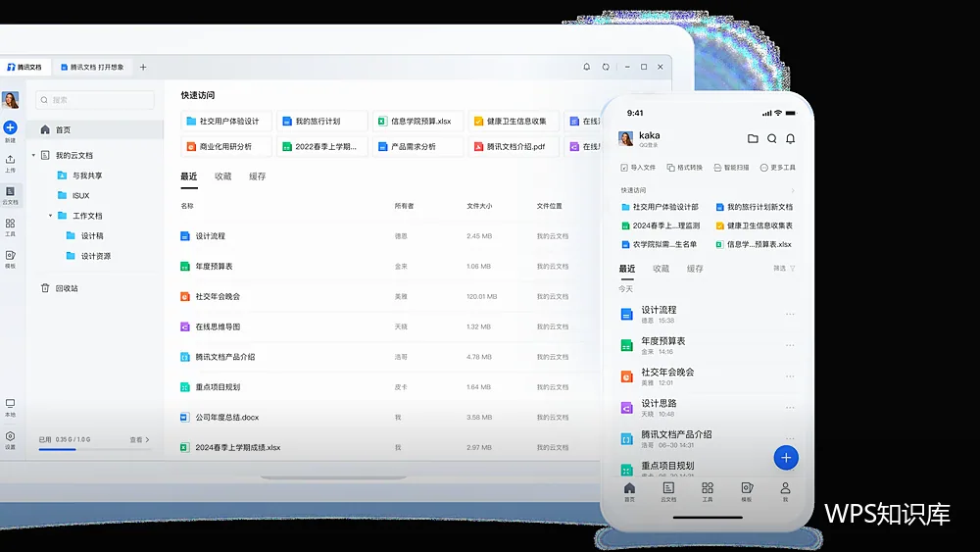This screenshot has width=980, height=552.
Task: Switch to phone 缓存 tab
Action: click(695, 269)
